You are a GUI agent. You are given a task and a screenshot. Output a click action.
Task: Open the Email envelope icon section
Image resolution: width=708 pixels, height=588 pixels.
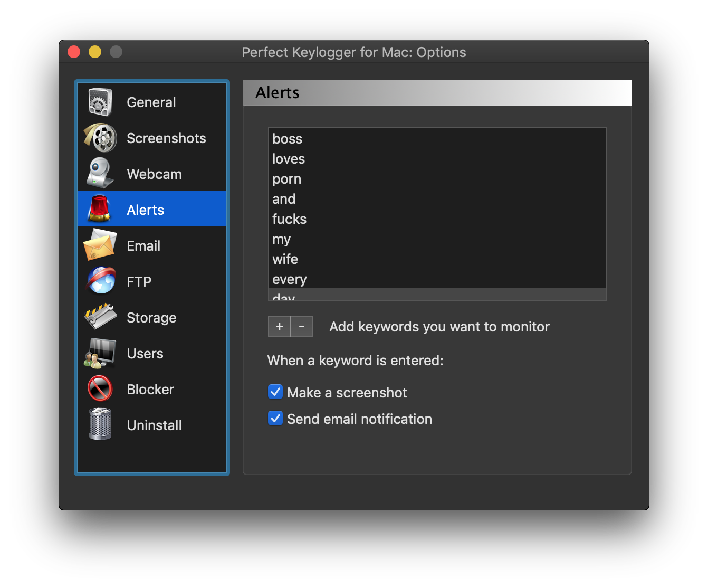[100, 245]
